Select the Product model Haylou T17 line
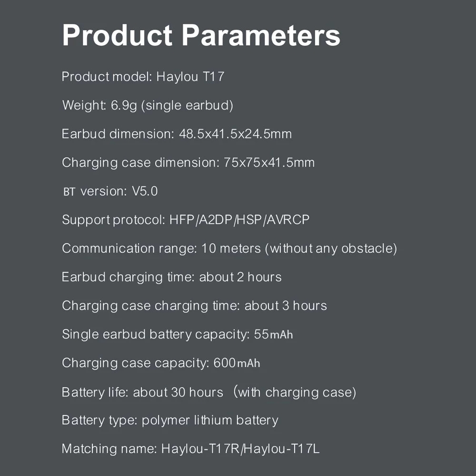The height and width of the screenshot is (476, 476). tap(143, 77)
